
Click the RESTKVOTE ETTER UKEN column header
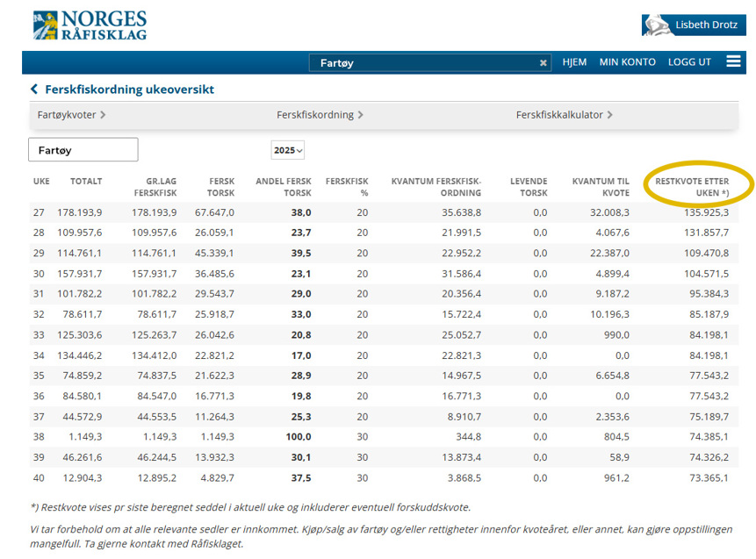coord(698,186)
